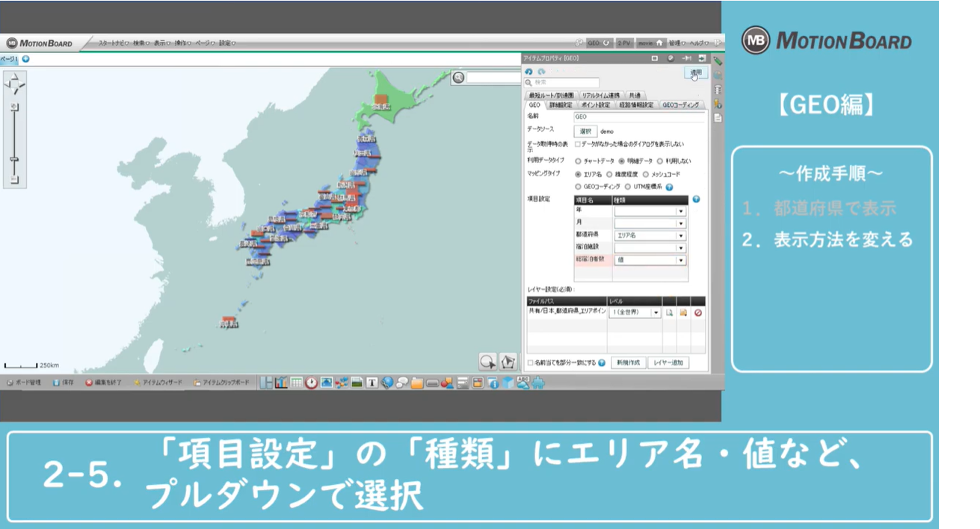
Task: Switch to the ポイント設定 tab
Action: coord(594,105)
